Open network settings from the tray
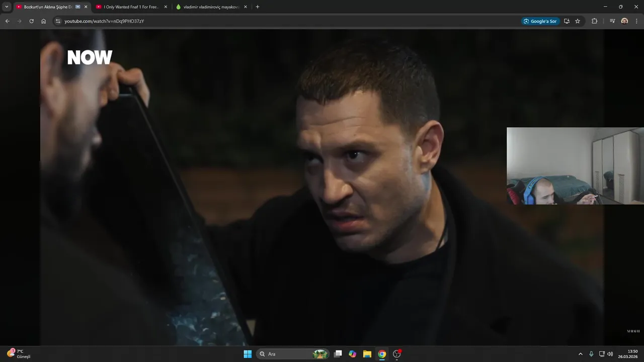 click(x=602, y=354)
